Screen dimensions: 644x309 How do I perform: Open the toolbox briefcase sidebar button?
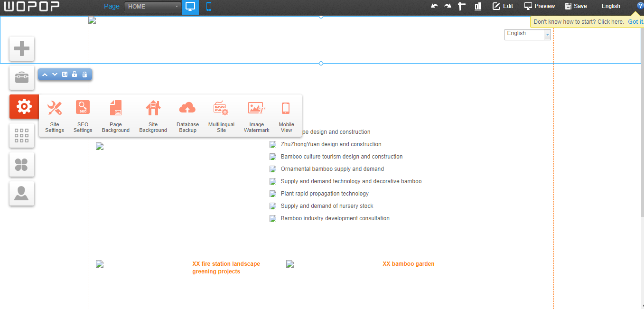(22, 77)
